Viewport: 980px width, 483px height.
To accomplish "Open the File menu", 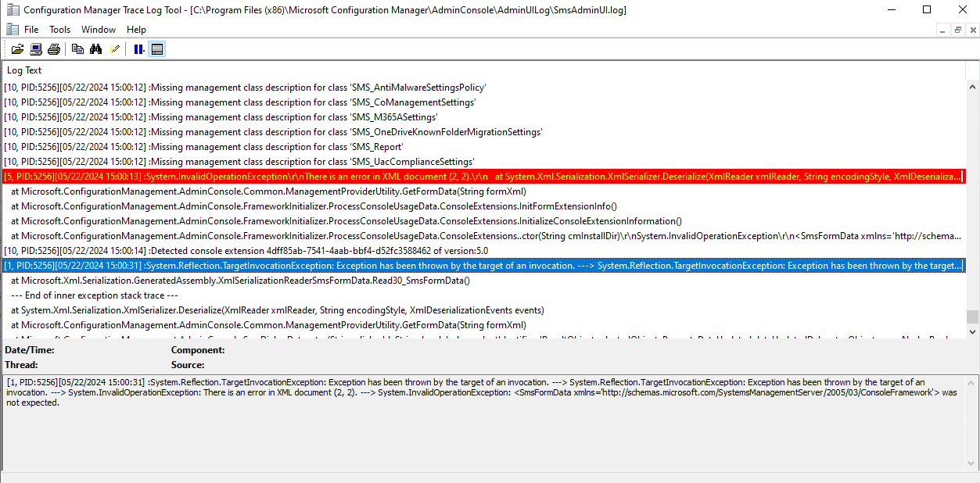I will click(31, 30).
